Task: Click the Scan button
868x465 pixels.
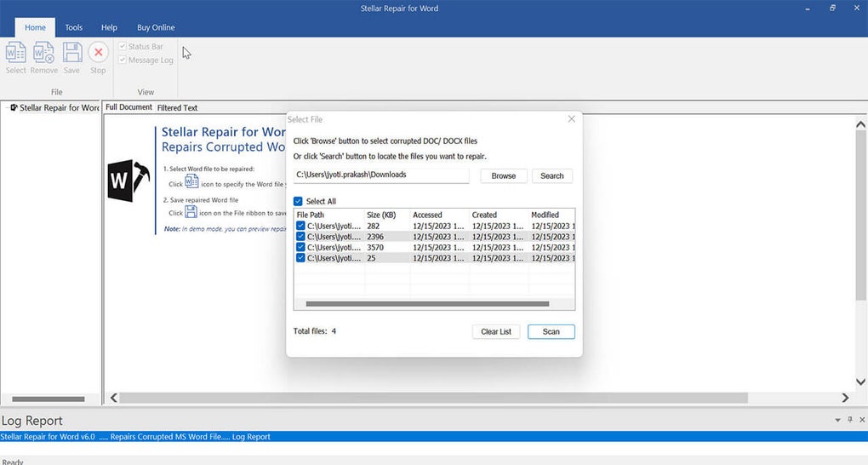Action: tap(551, 331)
